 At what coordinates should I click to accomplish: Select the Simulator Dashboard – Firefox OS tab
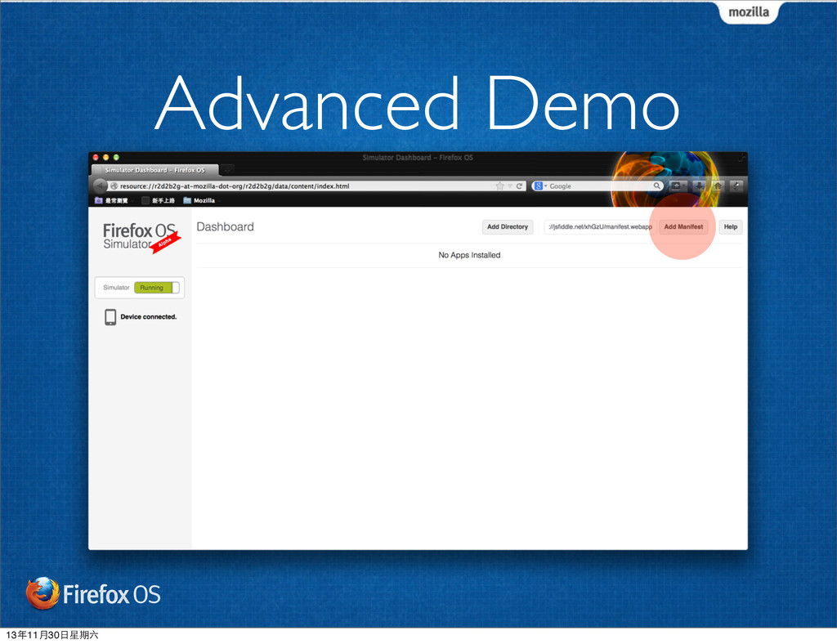[x=154, y=170]
